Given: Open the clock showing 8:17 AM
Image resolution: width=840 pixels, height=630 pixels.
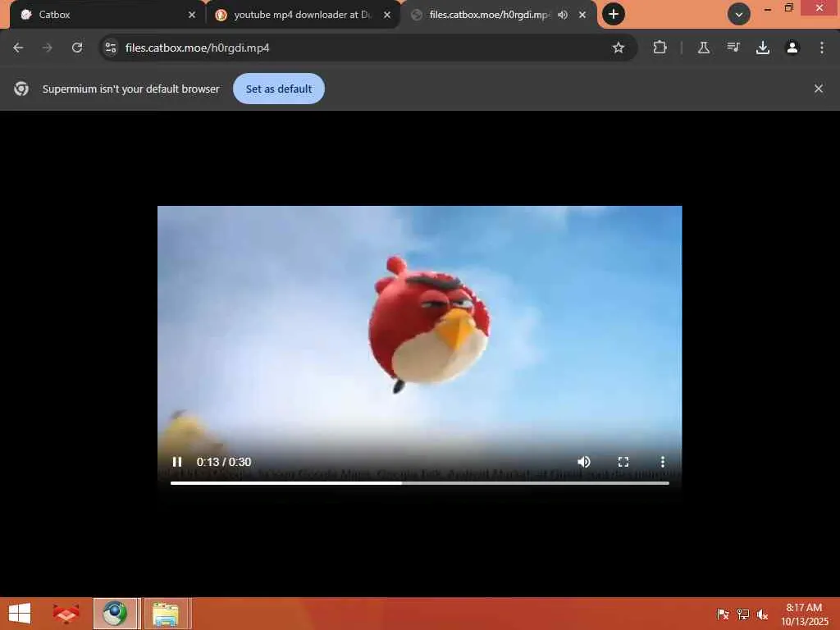Looking at the screenshot, I should [804, 614].
